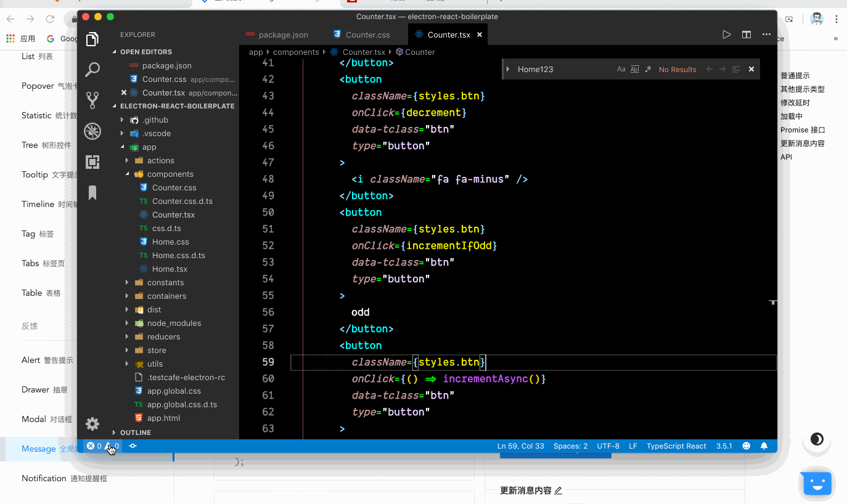Image resolution: width=847 pixels, height=504 pixels.
Task: Expand the .github folder
Action: click(x=155, y=120)
